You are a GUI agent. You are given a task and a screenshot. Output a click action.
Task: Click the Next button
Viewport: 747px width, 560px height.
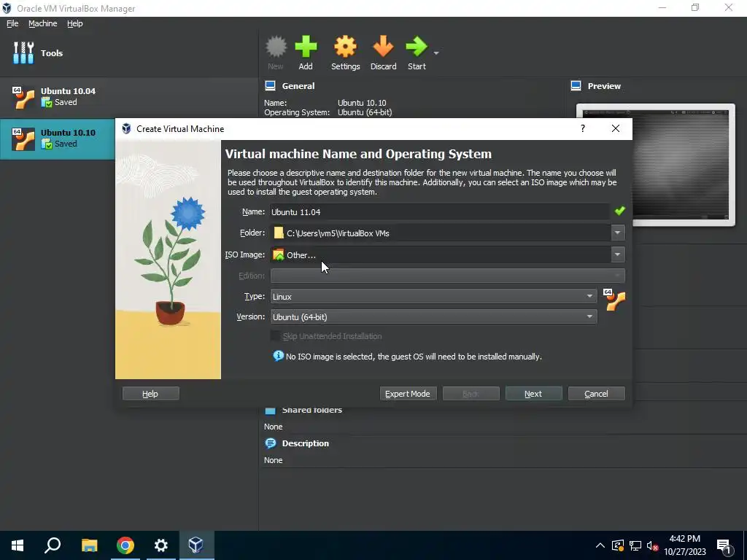pyautogui.click(x=533, y=393)
